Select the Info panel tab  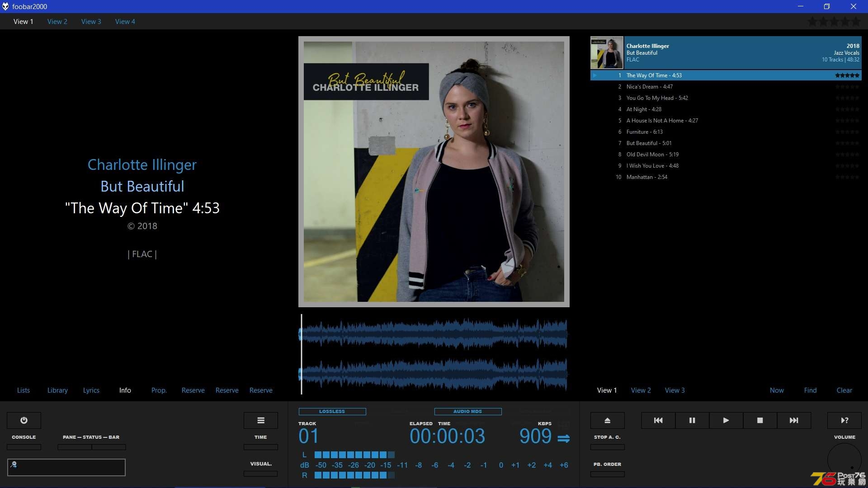tap(125, 390)
